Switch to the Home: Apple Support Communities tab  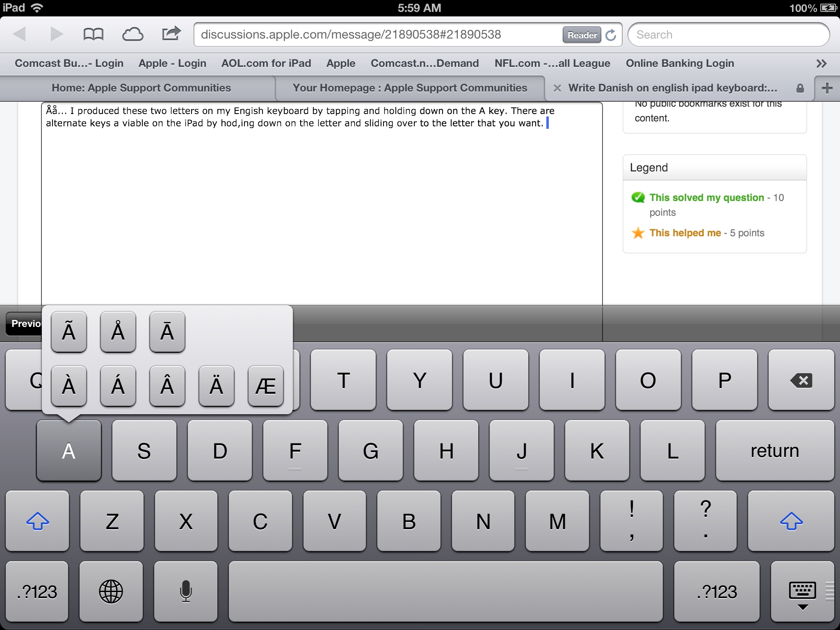click(x=141, y=88)
